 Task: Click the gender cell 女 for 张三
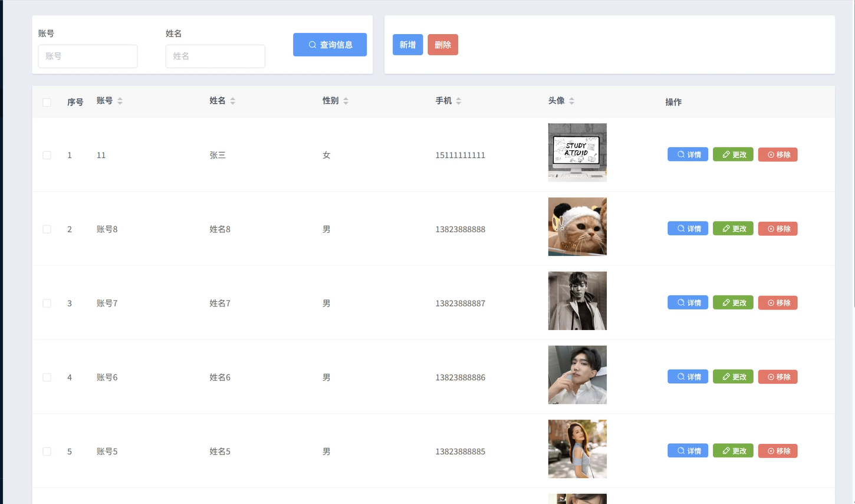click(327, 155)
